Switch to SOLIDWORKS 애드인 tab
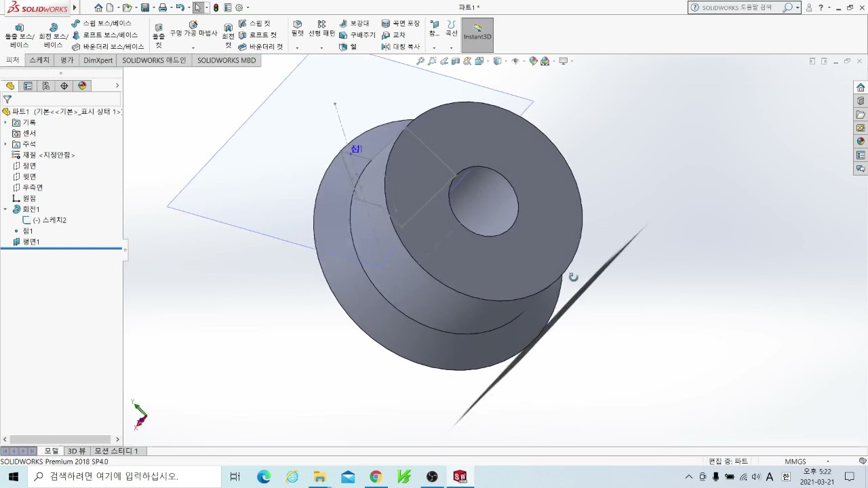 click(x=154, y=60)
